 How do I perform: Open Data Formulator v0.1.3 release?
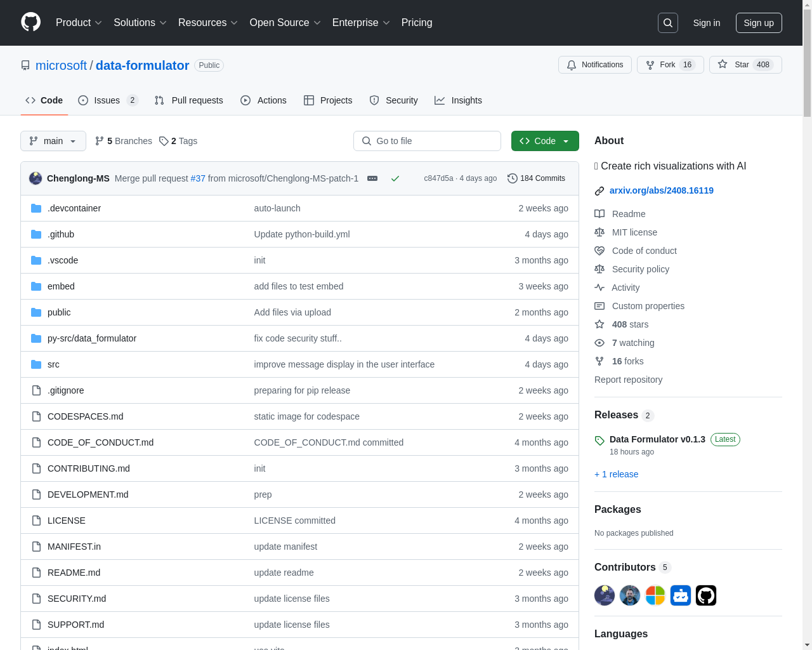tap(657, 439)
